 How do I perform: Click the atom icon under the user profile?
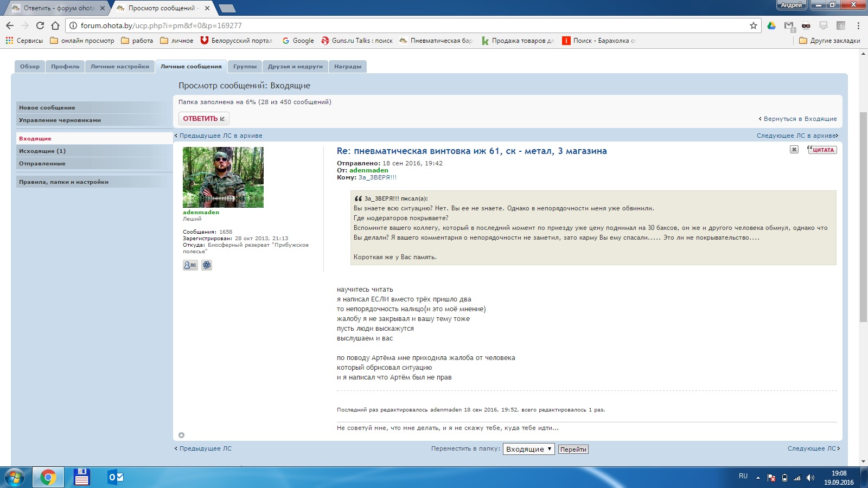(207, 265)
